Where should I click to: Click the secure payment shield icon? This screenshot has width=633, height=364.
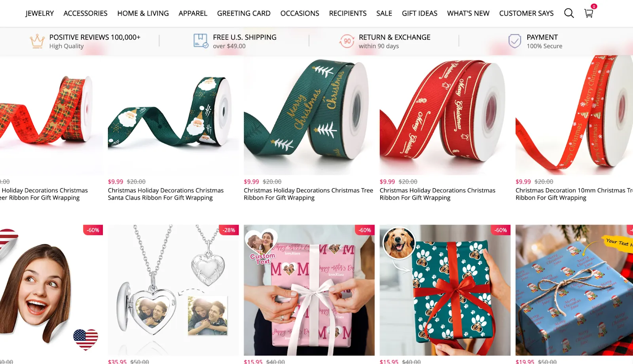515,41
